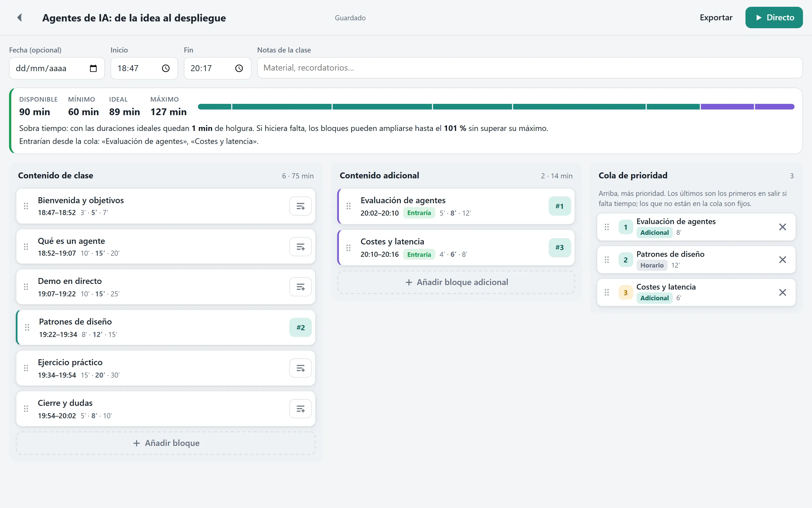Click the 127 min Máximo value

click(x=168, y=112)
